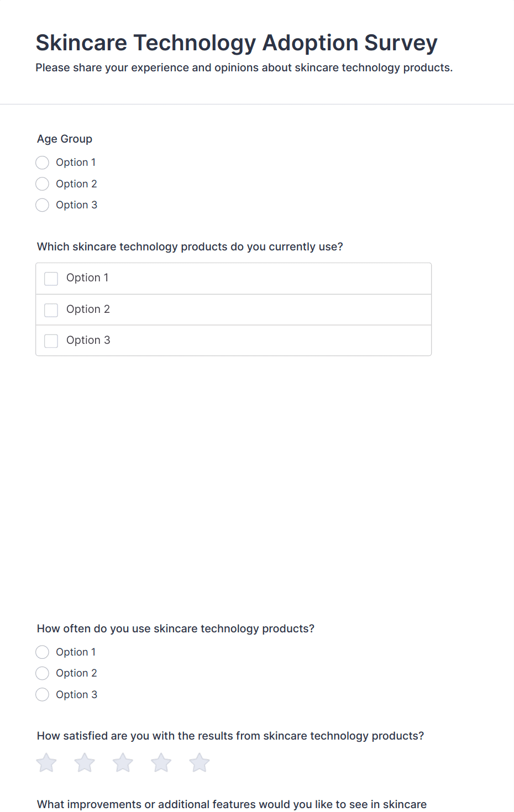Rate satisfaction with two stars
The image size is (514, 812).
(85, 763)
